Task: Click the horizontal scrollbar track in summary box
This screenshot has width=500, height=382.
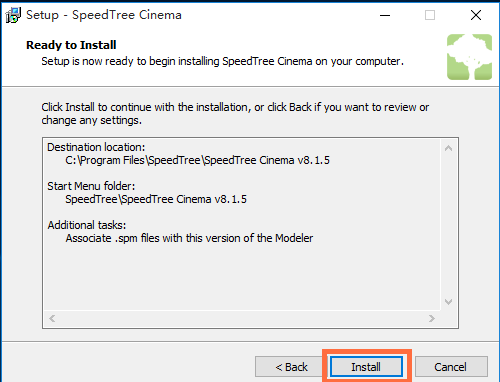Action: (x=242, y=318)
